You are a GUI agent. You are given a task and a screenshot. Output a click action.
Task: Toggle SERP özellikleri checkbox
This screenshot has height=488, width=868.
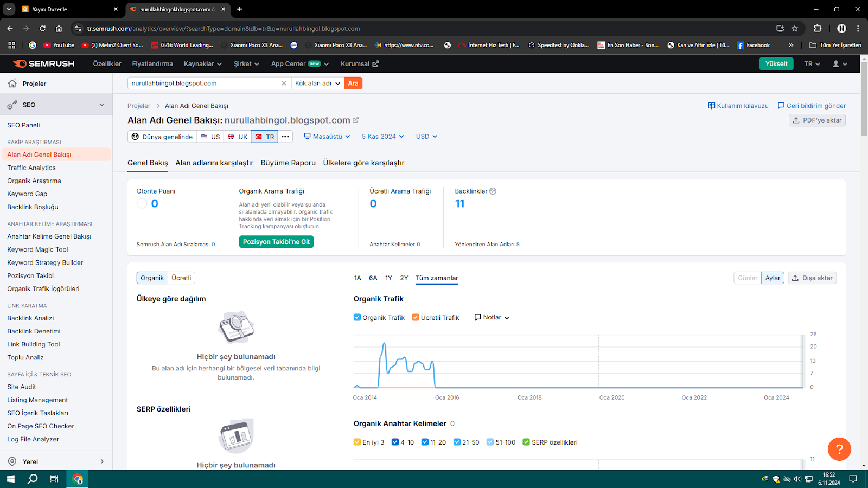coord(526,442)
